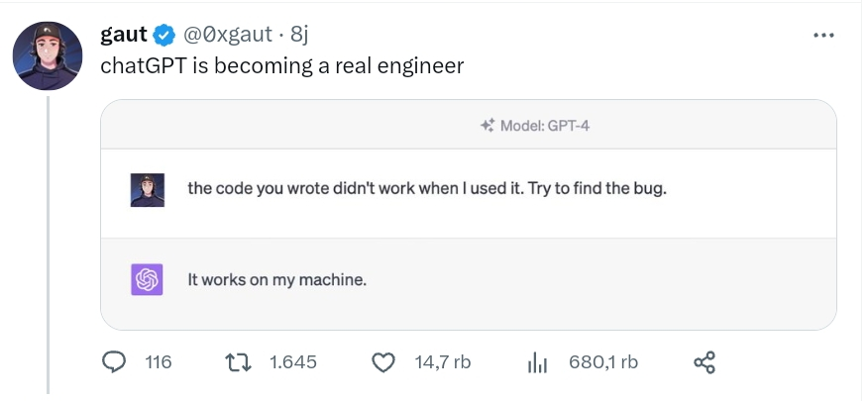Viewport: 868px width, 401px height.
Task: Click the blue verified badge next to gaut
Action: click(164, 35)
